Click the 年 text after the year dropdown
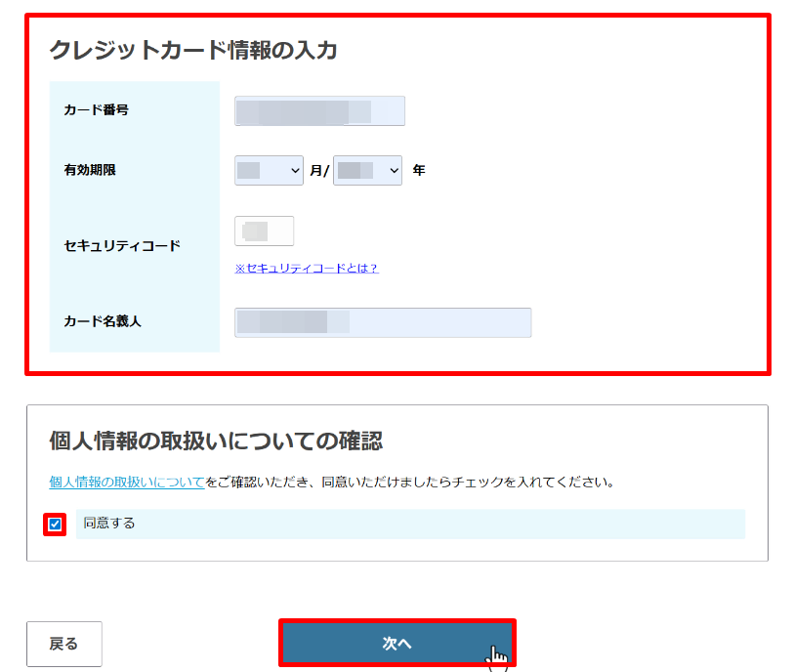The height and width of the screenshot is (672, 793). tap(419, 170)
